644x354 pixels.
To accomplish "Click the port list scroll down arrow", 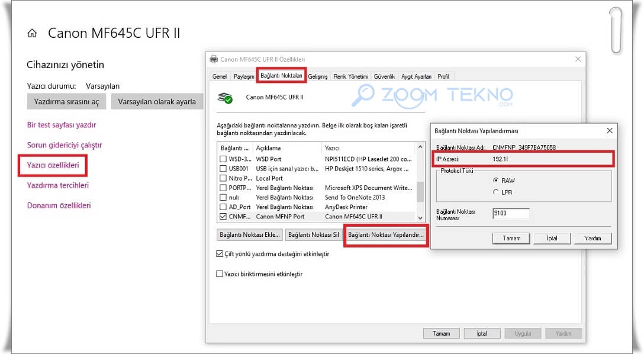I will pos(420,218).
